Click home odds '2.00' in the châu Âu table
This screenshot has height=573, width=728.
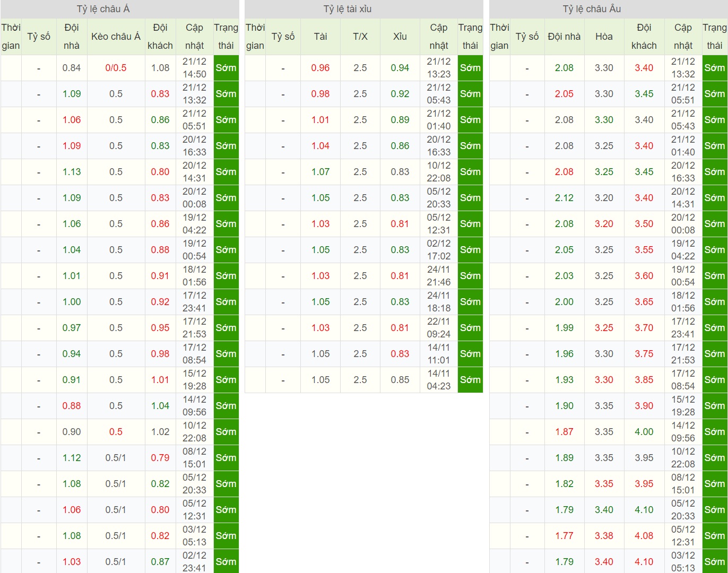pos(564,302)
